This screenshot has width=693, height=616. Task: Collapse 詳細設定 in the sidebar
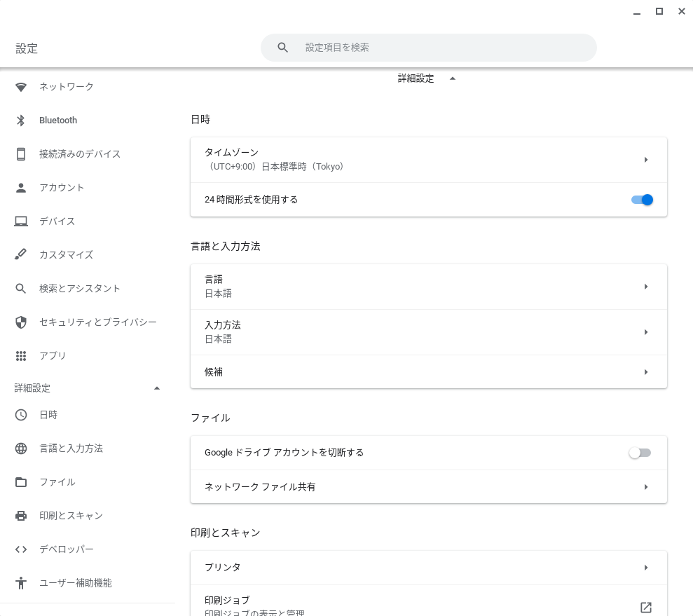click(x=156, y=388)
